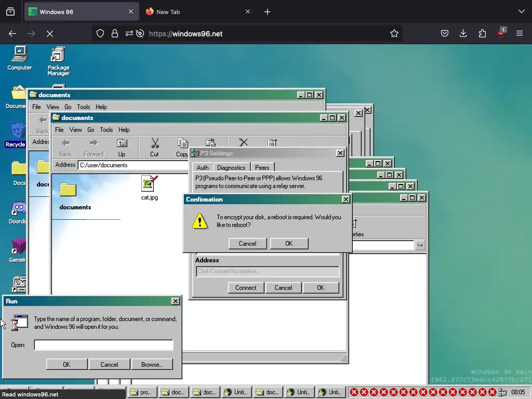
Task: Switch to the Peers tab in P3 Settings
Action: click(x=262, y=168)
